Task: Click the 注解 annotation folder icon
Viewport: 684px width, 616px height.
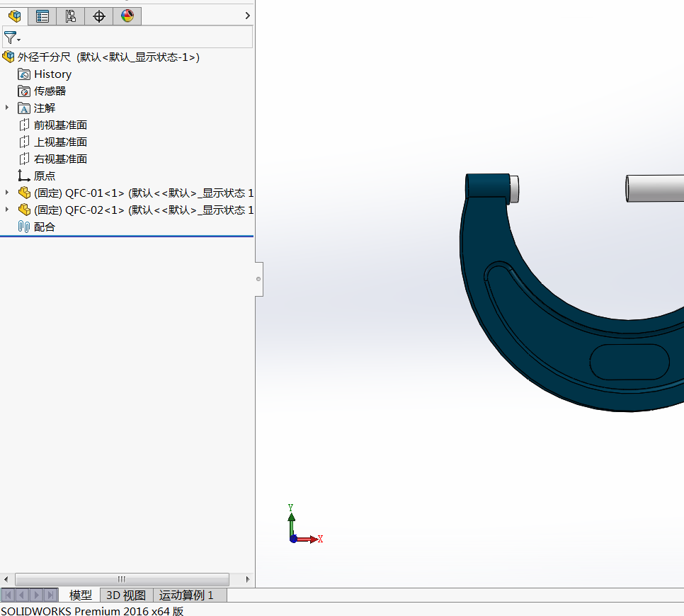Action: pyautogui.click(x=24, y=108)
